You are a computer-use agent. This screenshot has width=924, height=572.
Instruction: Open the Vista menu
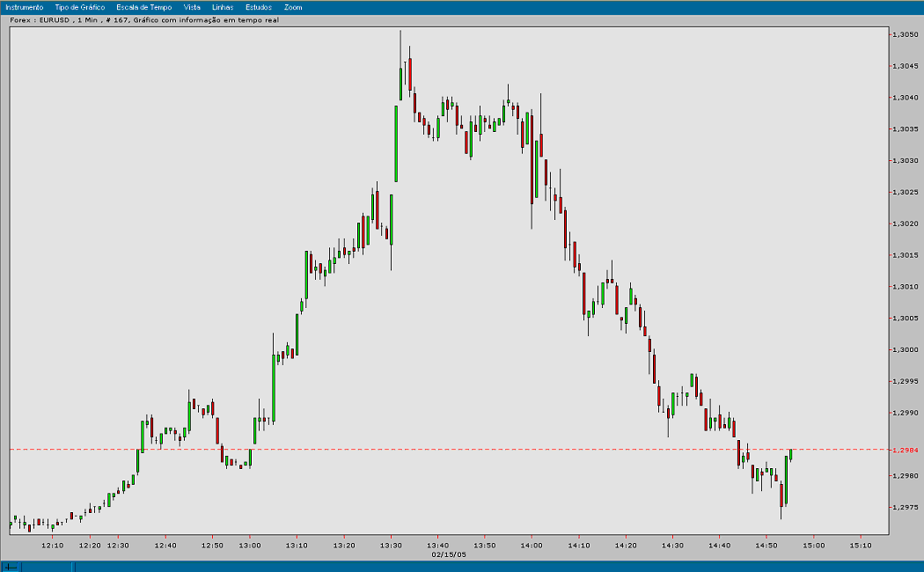tap(192, 6)
